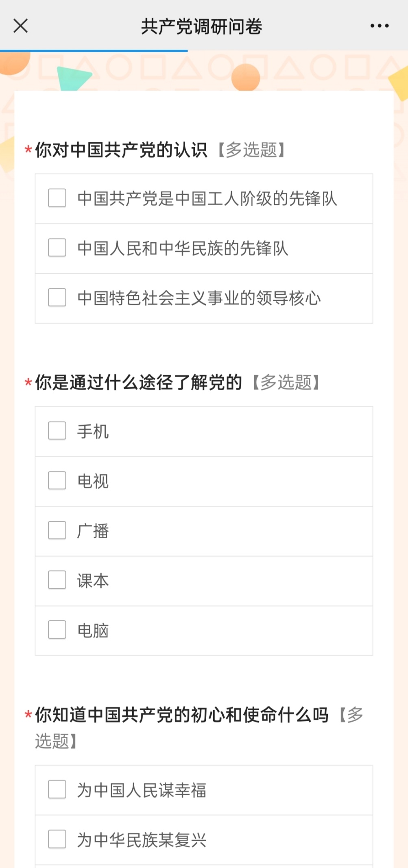Check the 课本 option

pos(57,580)
